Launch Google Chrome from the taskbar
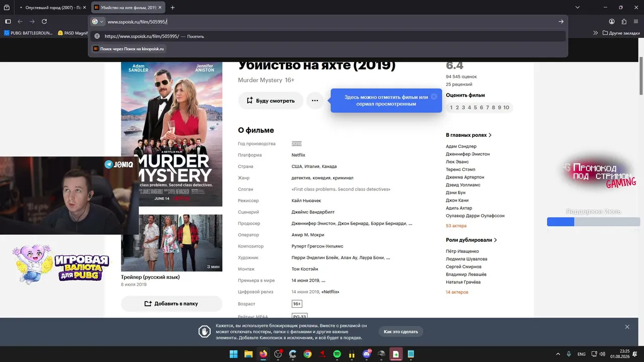 point(307,354)
